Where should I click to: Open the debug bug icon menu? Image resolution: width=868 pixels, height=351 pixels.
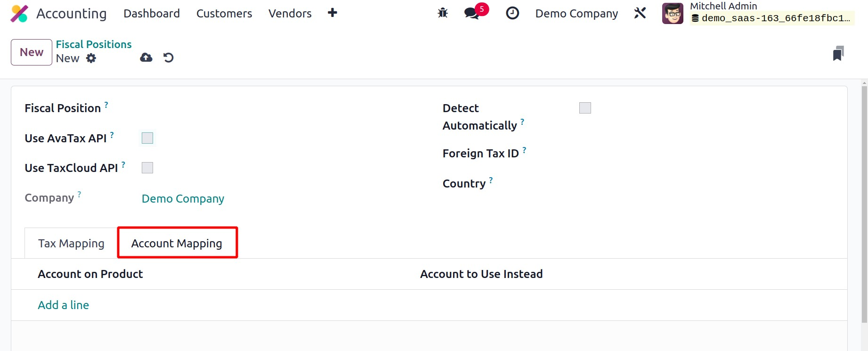click(443, 13)
